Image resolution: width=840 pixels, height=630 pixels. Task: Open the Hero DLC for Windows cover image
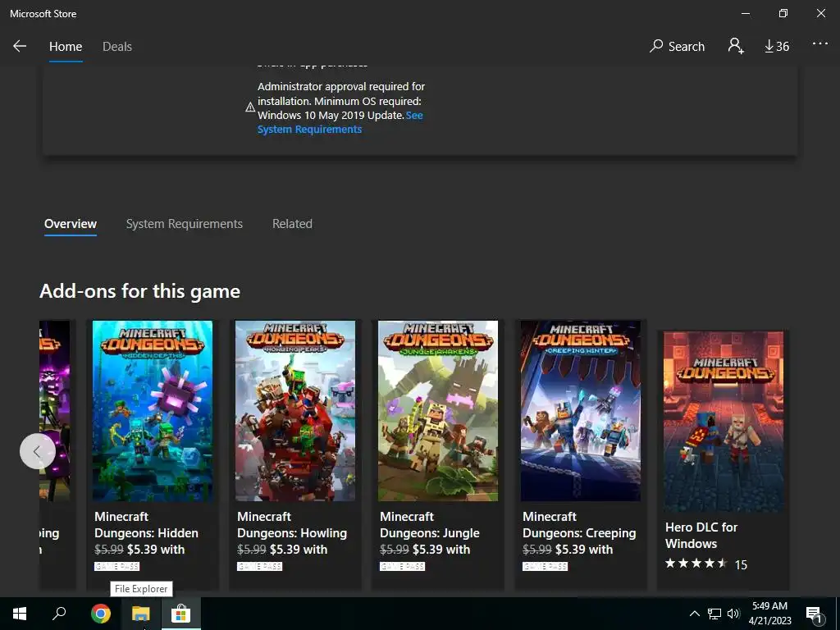click(724, 422)
